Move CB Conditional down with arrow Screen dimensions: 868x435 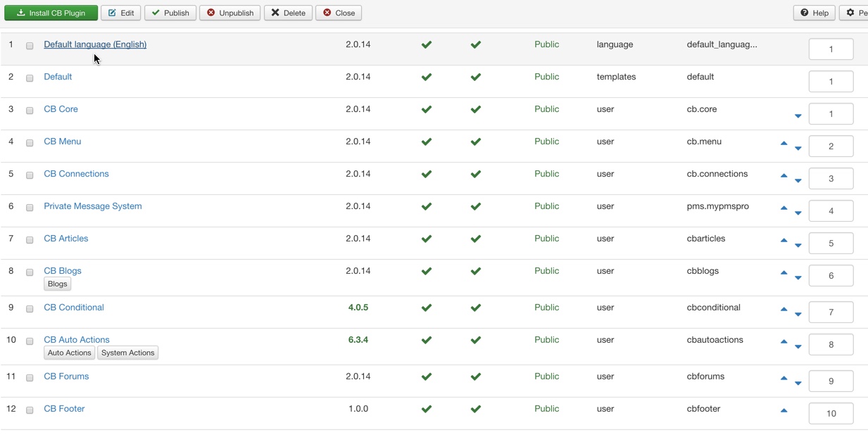(798, 315)
